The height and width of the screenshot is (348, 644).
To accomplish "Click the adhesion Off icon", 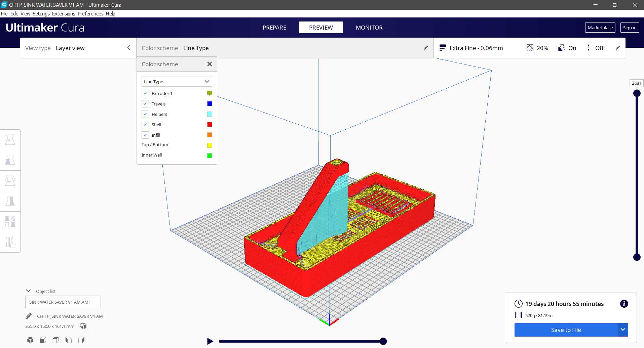I will (x=589, y=48).
